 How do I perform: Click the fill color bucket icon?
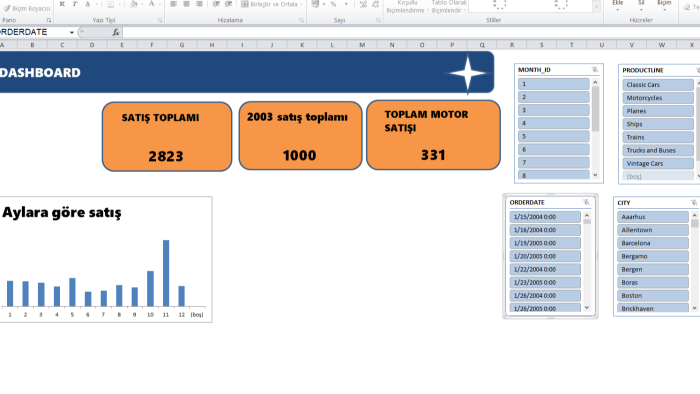pos(133,4)
